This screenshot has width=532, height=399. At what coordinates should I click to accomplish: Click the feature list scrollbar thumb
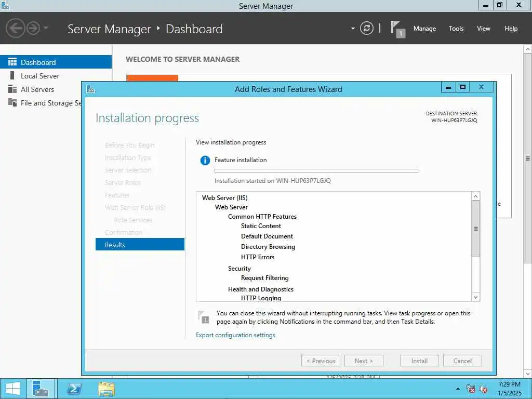(476, 229)
